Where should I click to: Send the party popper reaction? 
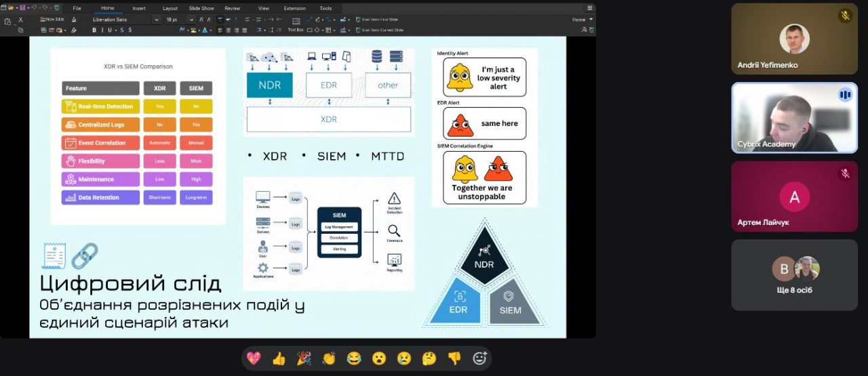pyautogui.click(x=304, y=358)
